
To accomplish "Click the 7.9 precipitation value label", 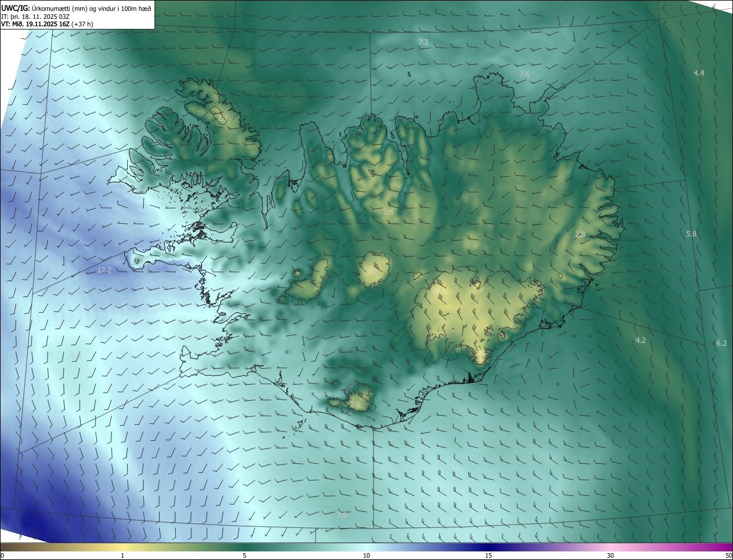I will tap(342, 515).
